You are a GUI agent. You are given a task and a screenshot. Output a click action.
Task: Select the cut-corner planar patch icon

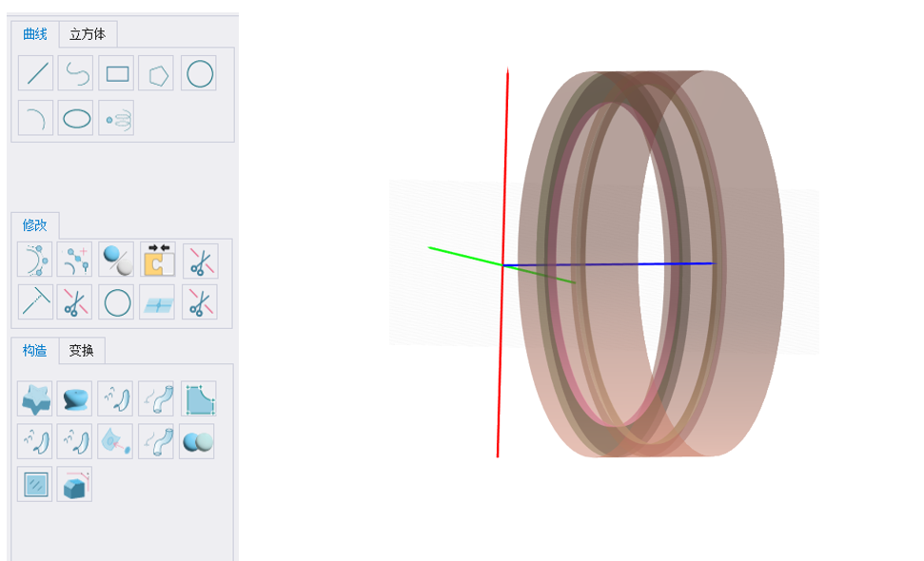[199, 398]
